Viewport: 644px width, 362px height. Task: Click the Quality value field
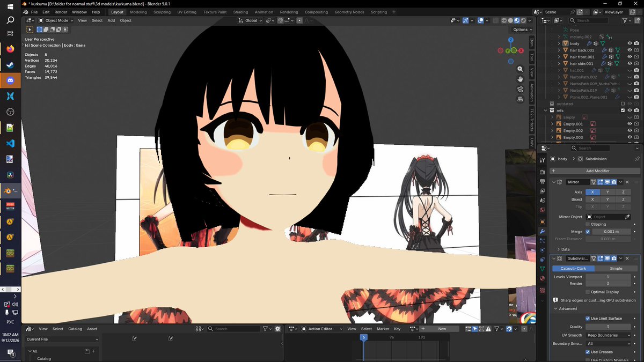(x=609, y=327)
